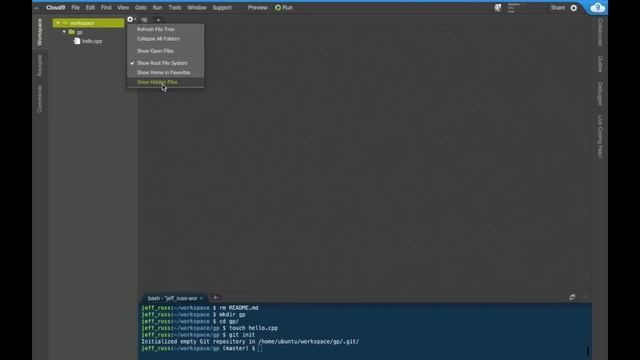Click the maximize terminal pane icon
Image resolution: width=640 pixels, height=360 pixels.
pos(572,297)
